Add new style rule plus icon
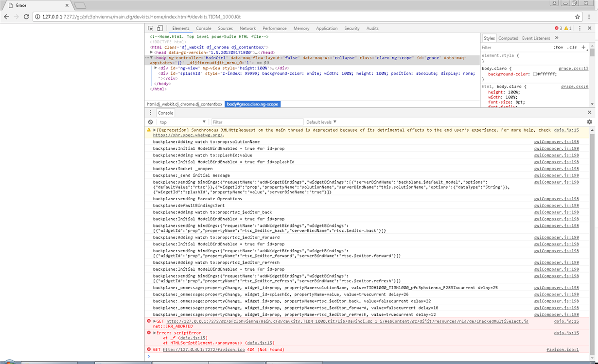The width and height of the screenshot is (598, 364). pos(583,47)
